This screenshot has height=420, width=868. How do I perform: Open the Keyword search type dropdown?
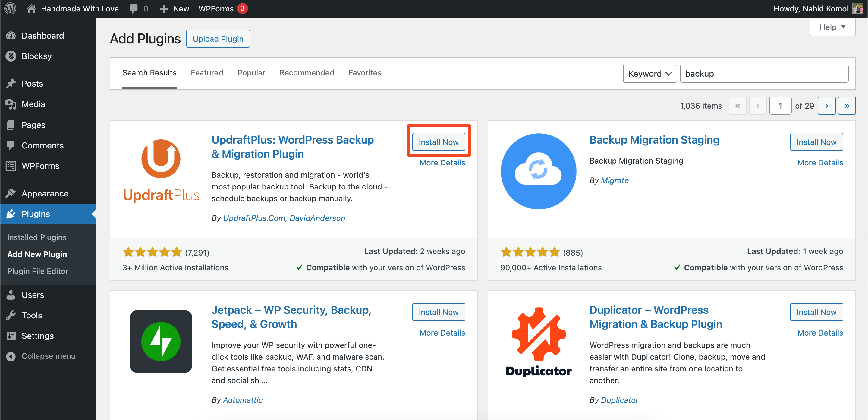coord(649,74)
